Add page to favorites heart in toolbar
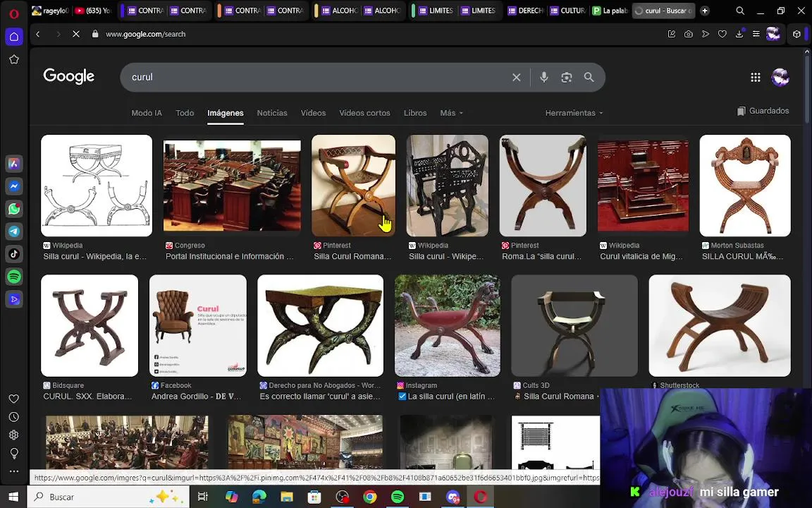Screen dimensions: 812x508 point(722,34)
